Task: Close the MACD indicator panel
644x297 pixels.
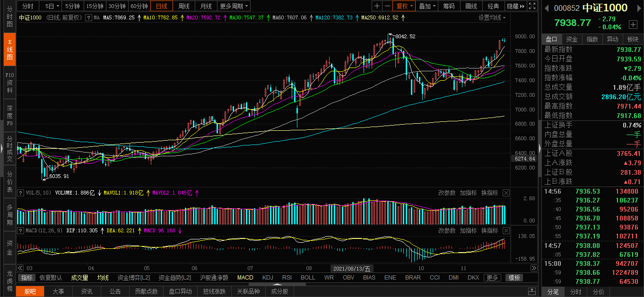Action: [506, 230]
